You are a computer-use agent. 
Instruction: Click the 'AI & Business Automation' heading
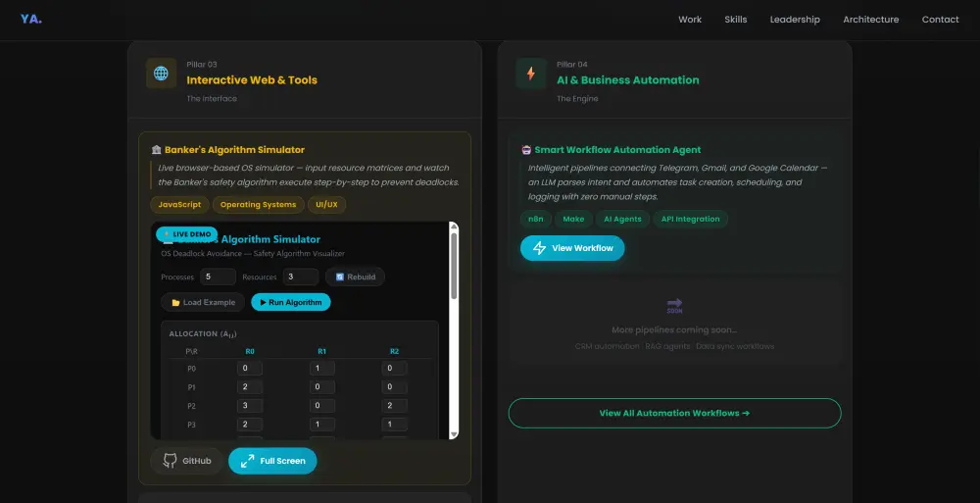[627, 80]
